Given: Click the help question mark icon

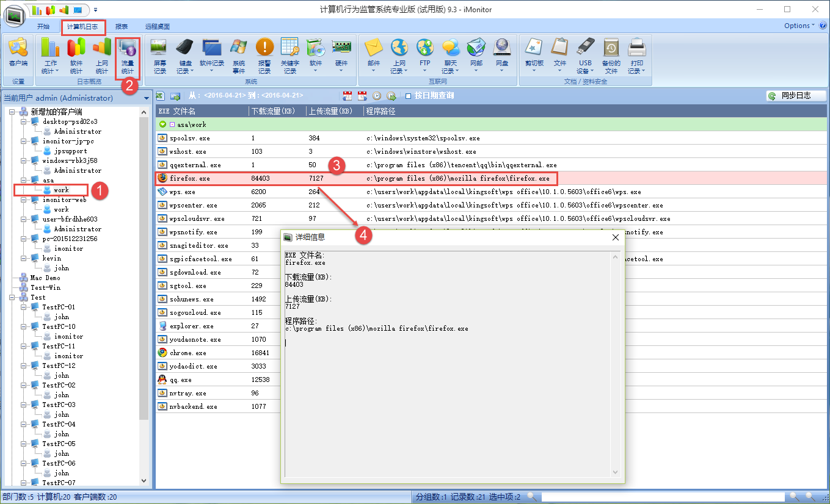Looking at the screenshot, I should click(x=823, y=26).
